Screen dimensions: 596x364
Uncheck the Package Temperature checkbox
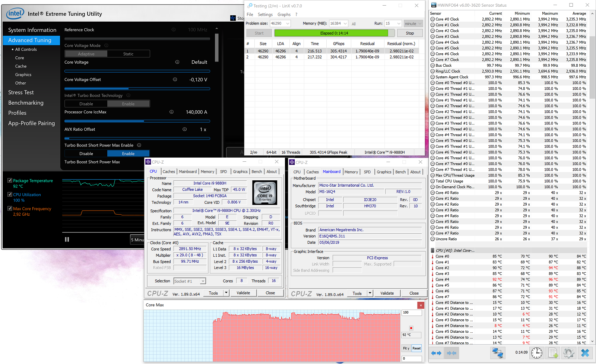pos(10,180)
